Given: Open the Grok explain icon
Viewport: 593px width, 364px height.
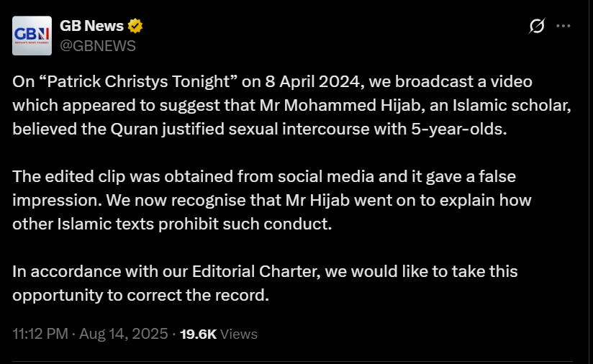Looking at the screenshot, I should click(x=536, y=27).
